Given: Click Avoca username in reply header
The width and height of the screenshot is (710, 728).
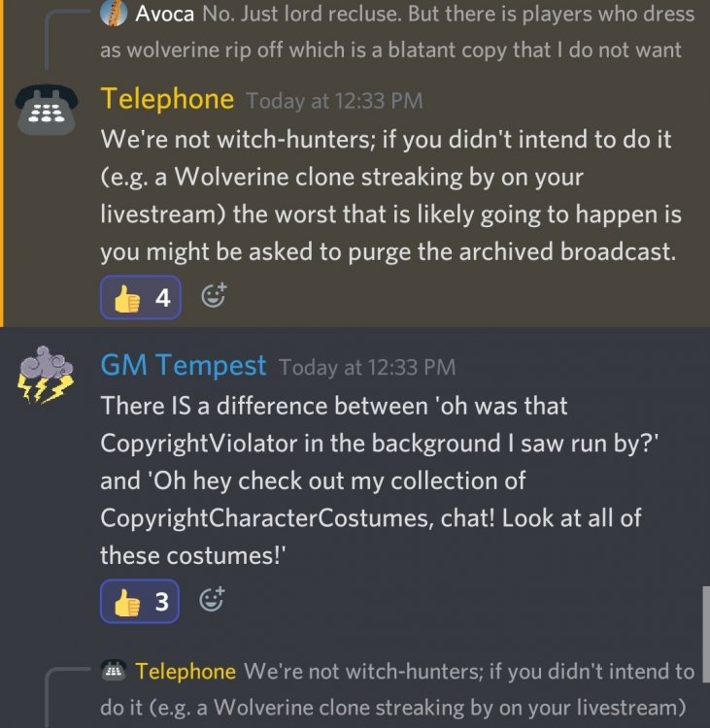Looking at the screenshot, I should [x=165, y=14].
